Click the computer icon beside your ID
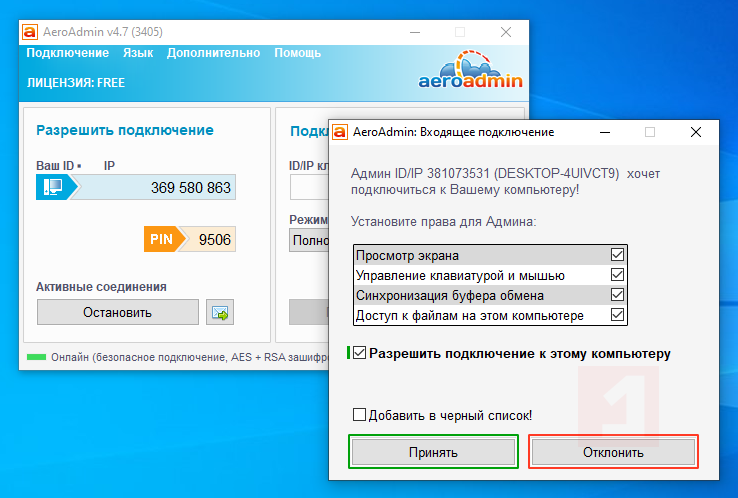Image resolution: width=738 pixels, height=498 pixels. (x=52, y=187)
